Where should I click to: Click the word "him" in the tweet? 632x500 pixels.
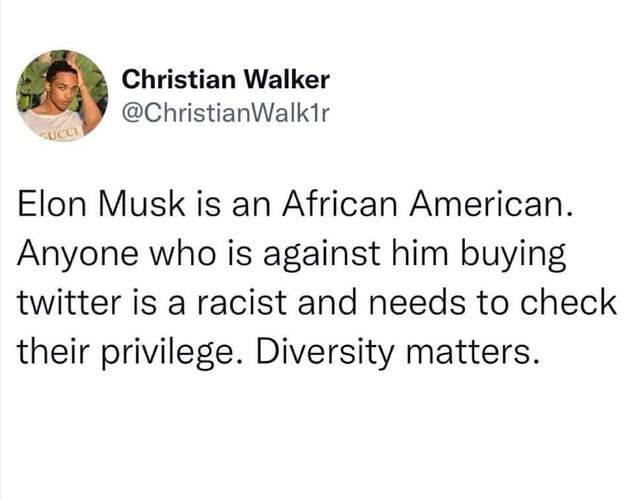413,257
